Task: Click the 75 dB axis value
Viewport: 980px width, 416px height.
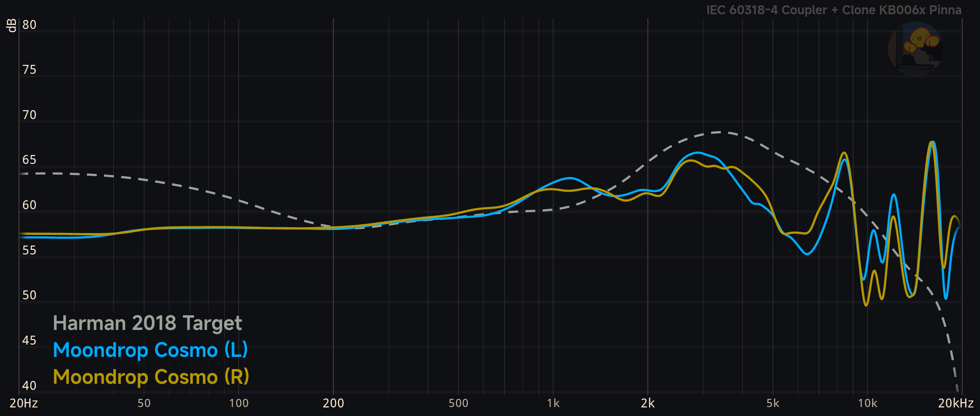Action: [x=29, y=70]
